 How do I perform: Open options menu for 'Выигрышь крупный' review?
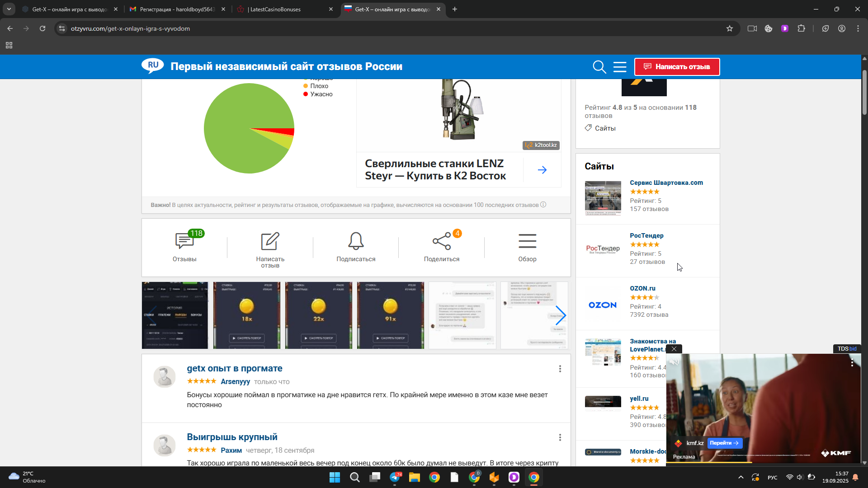(560, 437)
